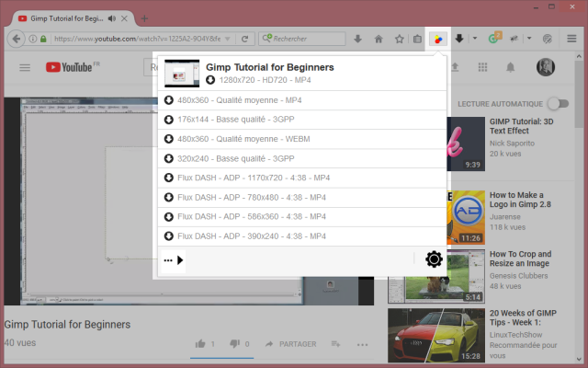This screenshot has width=588, height=368.
Task: Click the 15:28 car video thumbnail
Action: (x=436, y=335)
